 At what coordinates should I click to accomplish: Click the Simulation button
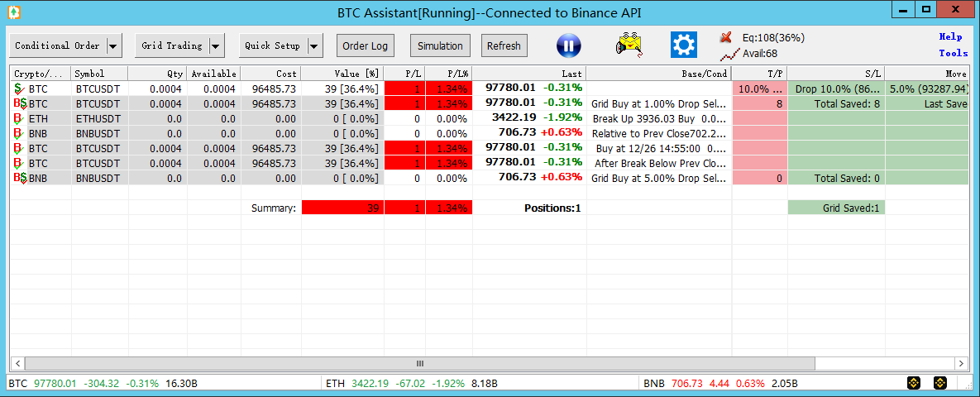click(440, 45)
